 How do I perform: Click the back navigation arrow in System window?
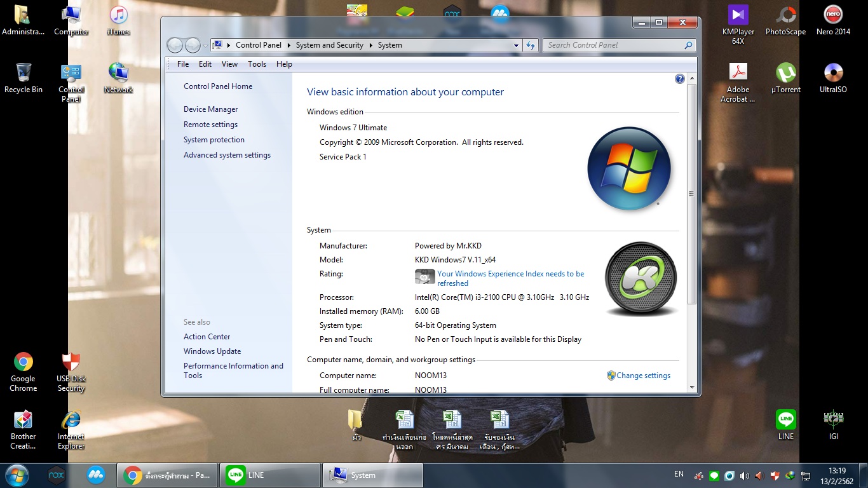[x=175, y=45]
